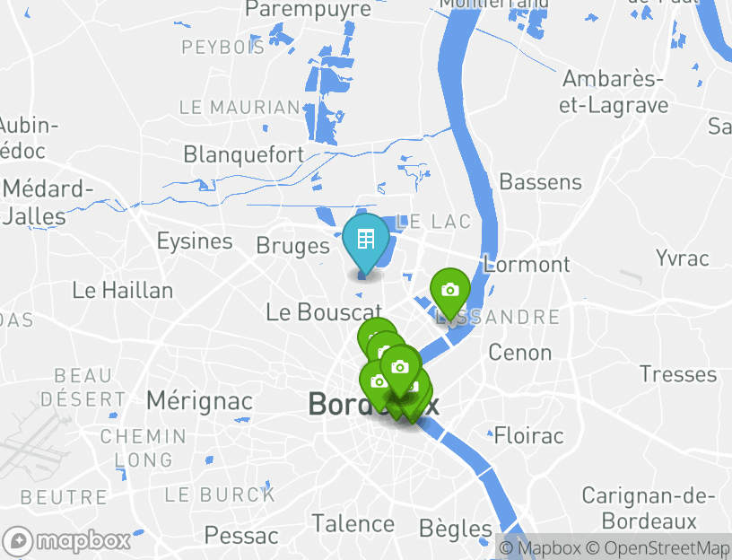Click the Bassens place name
732x560 pixels.
click(x=541, y=182)
